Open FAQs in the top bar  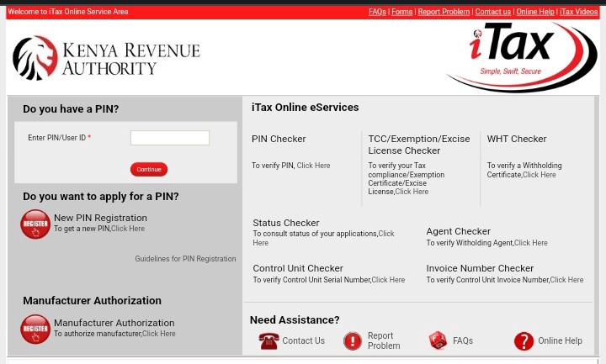(x=377, y=12)
